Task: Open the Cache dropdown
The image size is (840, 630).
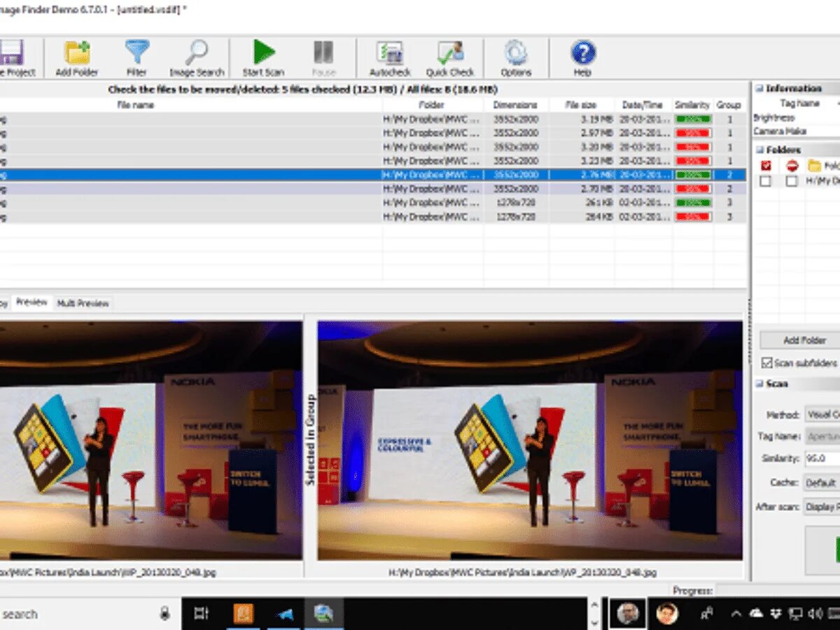Action: (822, 483)
